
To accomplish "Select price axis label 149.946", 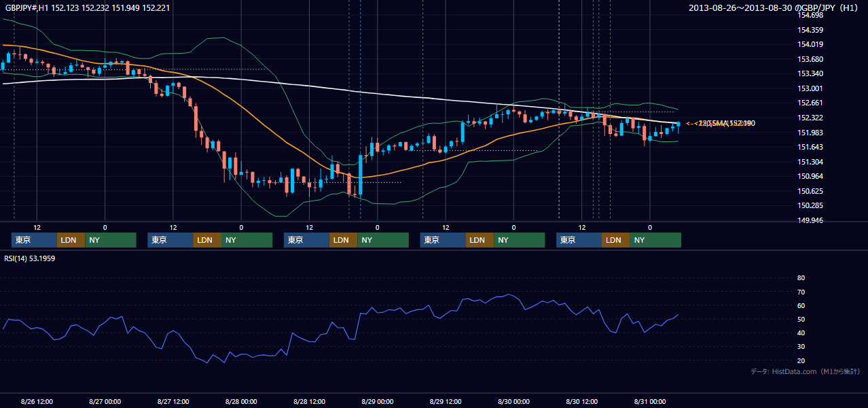I will [810, 220].
